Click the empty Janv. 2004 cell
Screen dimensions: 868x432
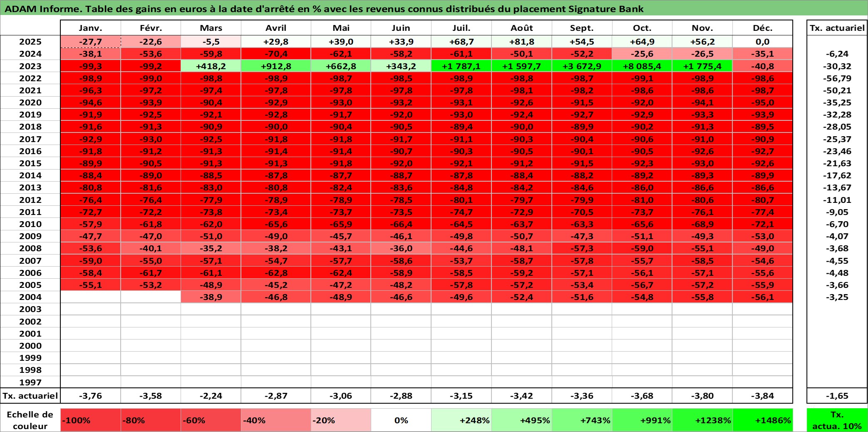[90, 297]
